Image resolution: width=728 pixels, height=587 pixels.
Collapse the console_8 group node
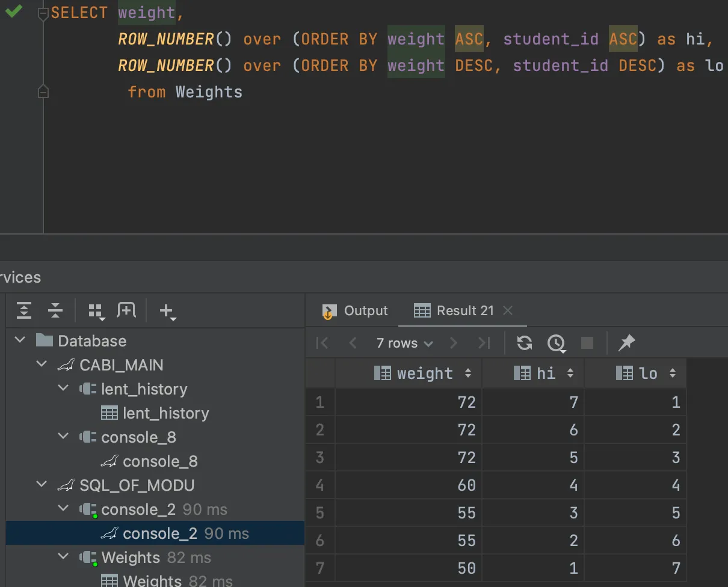(63, 437)
